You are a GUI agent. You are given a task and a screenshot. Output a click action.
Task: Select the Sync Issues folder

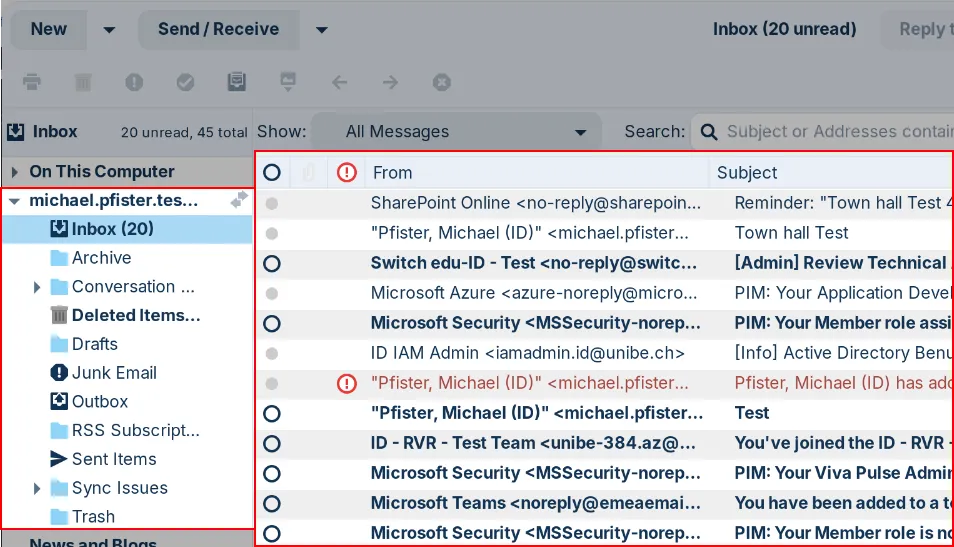[120, 488]
